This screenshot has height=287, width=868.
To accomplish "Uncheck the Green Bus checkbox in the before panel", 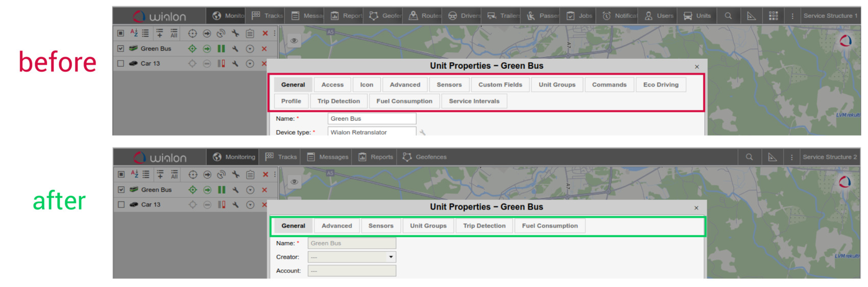I will click(120, 48).
